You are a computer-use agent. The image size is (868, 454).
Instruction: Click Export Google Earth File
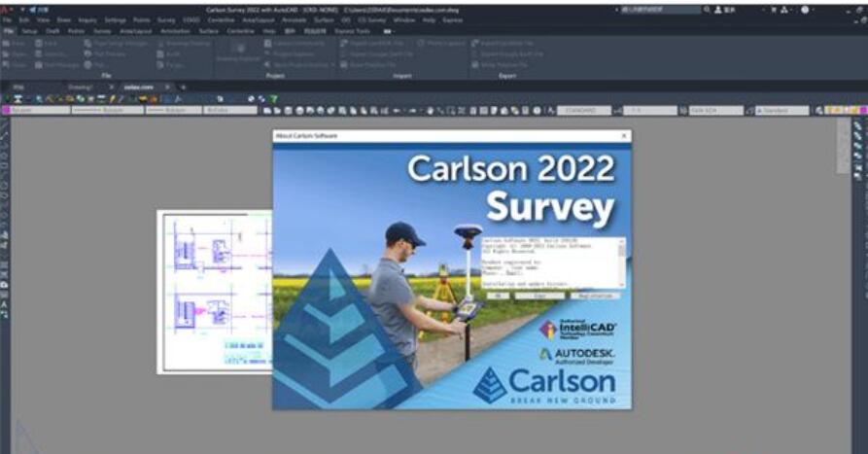(x=507, y=53)
